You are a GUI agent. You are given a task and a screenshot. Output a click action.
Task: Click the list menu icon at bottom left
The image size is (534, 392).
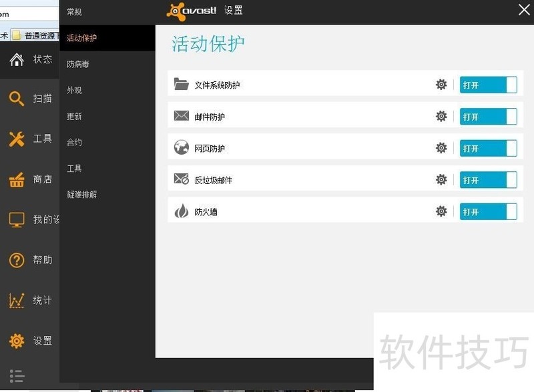[17, 375]
